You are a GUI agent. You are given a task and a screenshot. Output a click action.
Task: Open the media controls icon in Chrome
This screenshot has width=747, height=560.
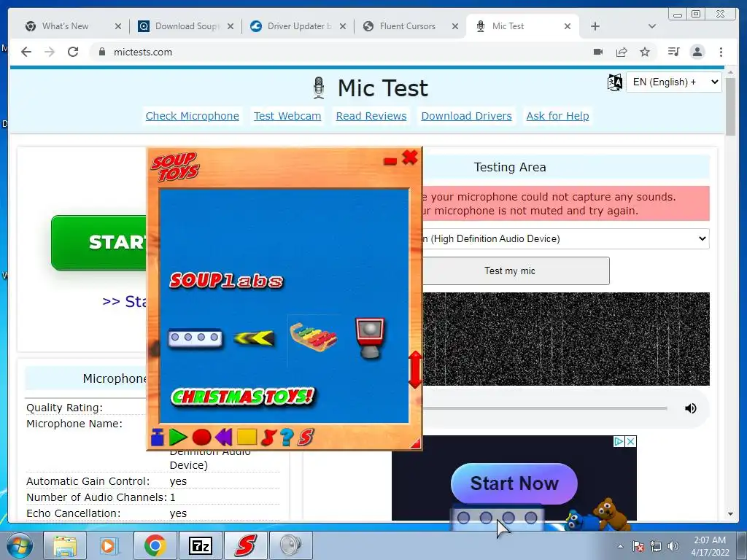point(673,52)
